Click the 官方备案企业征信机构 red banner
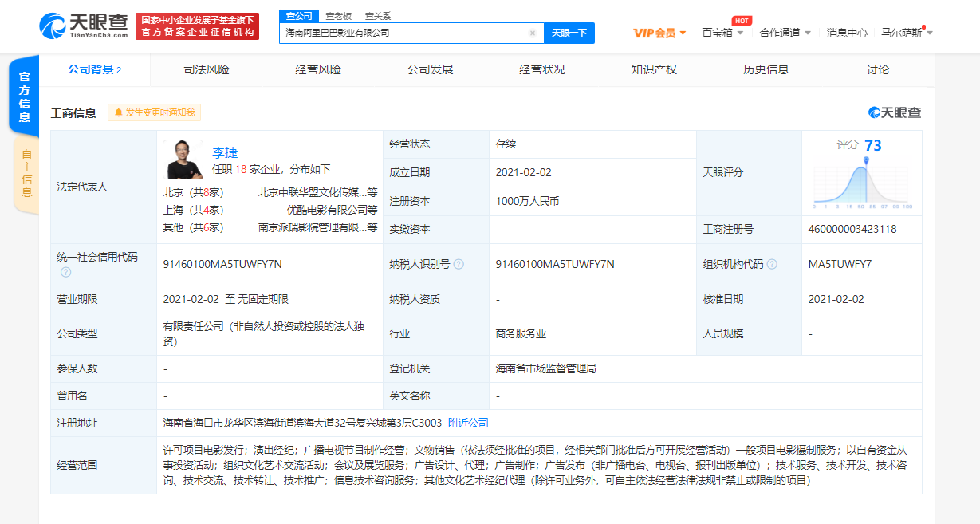Screen dimensions: 980x524 (197, 26)
